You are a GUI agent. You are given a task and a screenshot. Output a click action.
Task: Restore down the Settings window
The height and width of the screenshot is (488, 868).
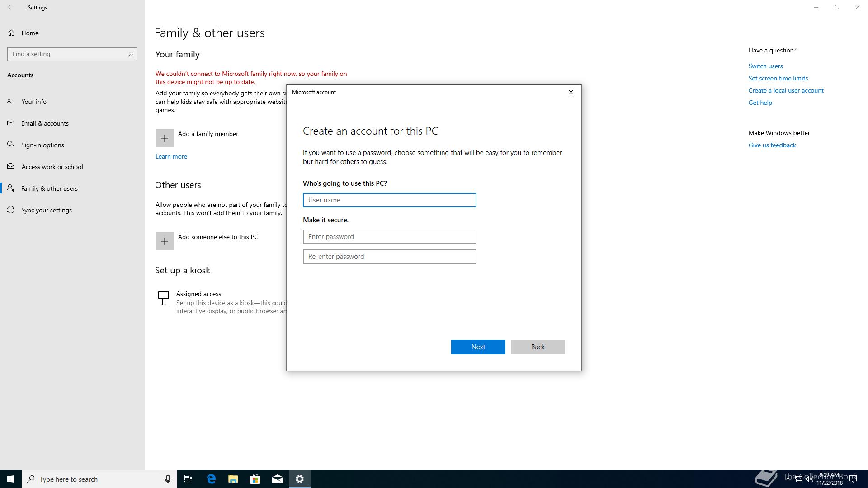coord(837,7)
